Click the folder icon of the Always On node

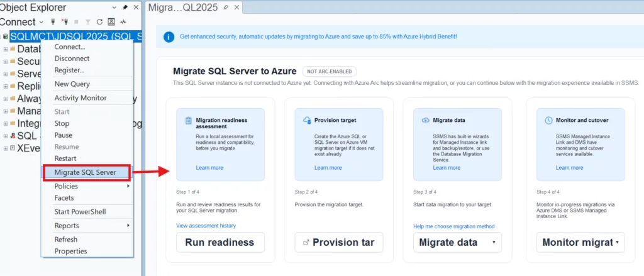coord(13,99)
